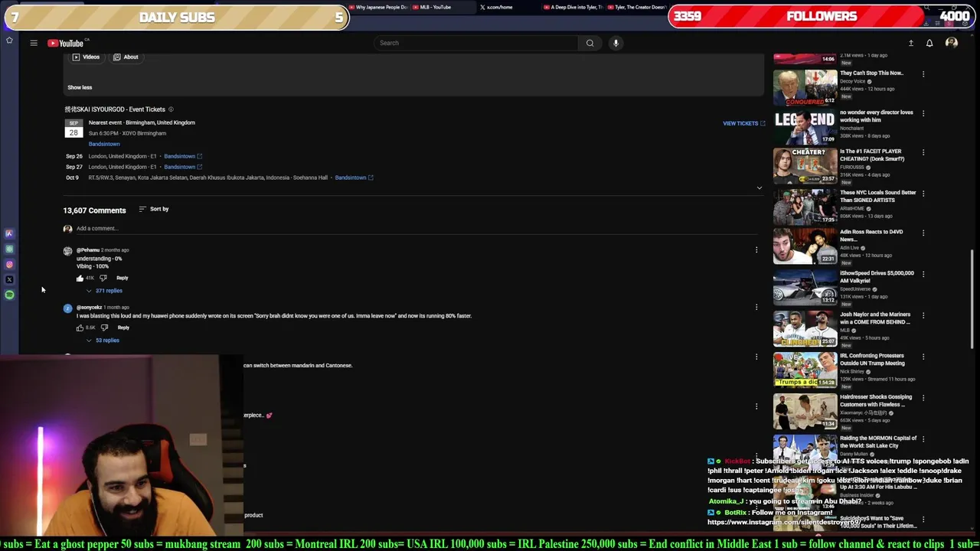Image resolution: width=980 pixels, height=551 pixels.
Task: Open Bandsintown link for Oct 9 Jakarta
Action: coord(354,178)
